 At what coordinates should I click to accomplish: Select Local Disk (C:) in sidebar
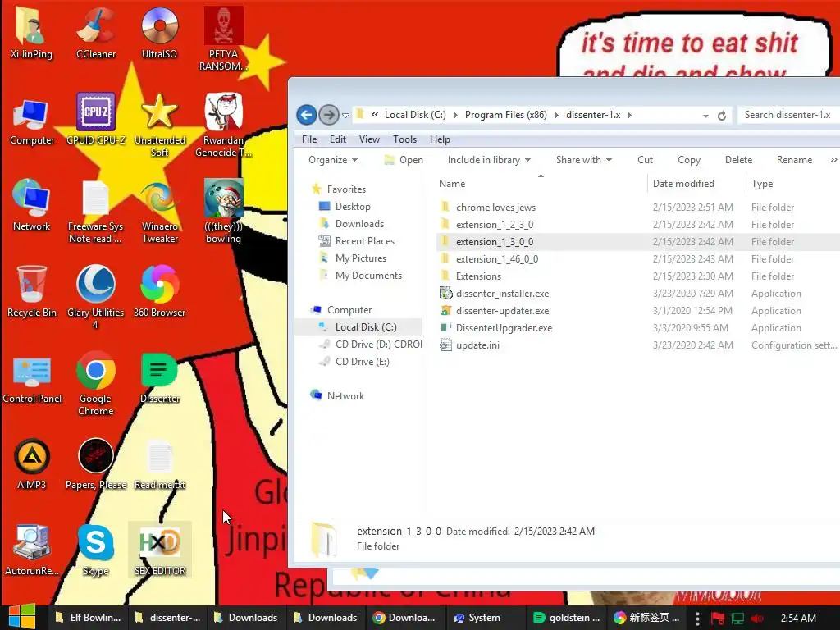[358, 326]
